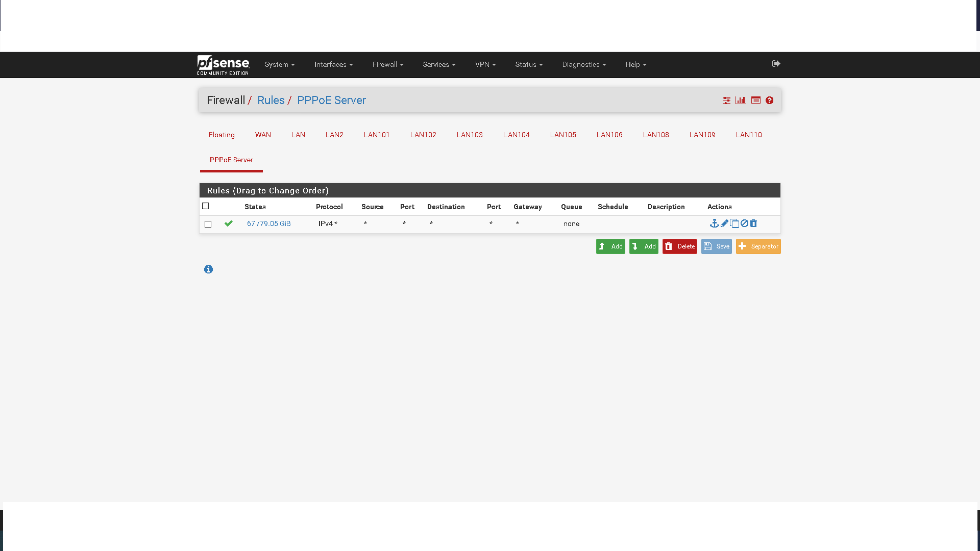980x551 pixels.
Task: Switch to the LAN106 tab
Action: [609, 135]
